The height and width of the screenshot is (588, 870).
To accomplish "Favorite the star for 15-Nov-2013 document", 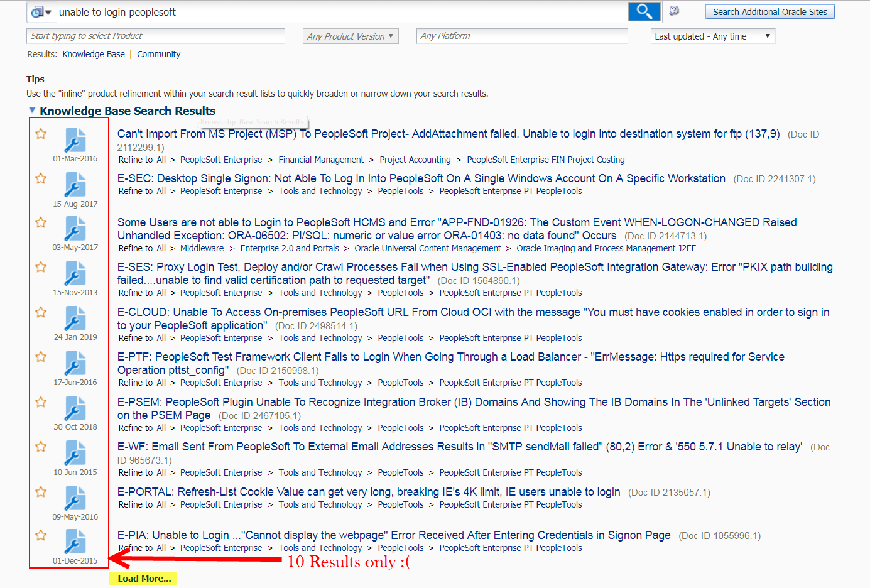I will 41,267.
